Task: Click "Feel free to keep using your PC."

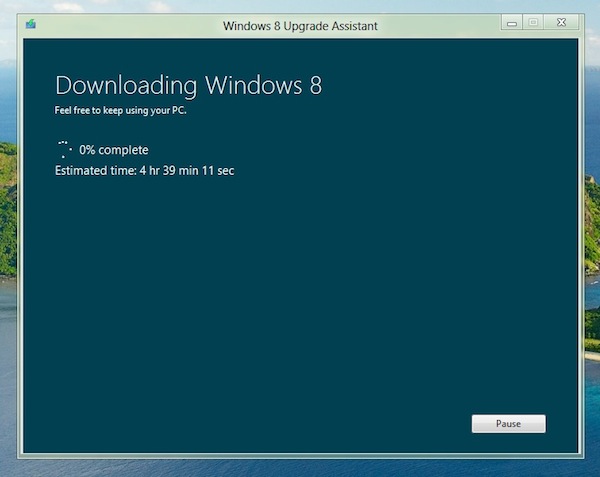Action: [x=120, y=111]
